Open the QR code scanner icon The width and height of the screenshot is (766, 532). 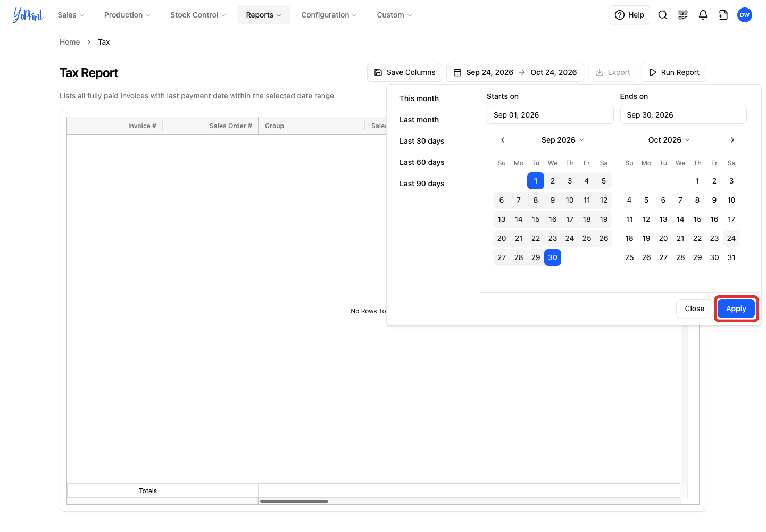click(683, 15)
